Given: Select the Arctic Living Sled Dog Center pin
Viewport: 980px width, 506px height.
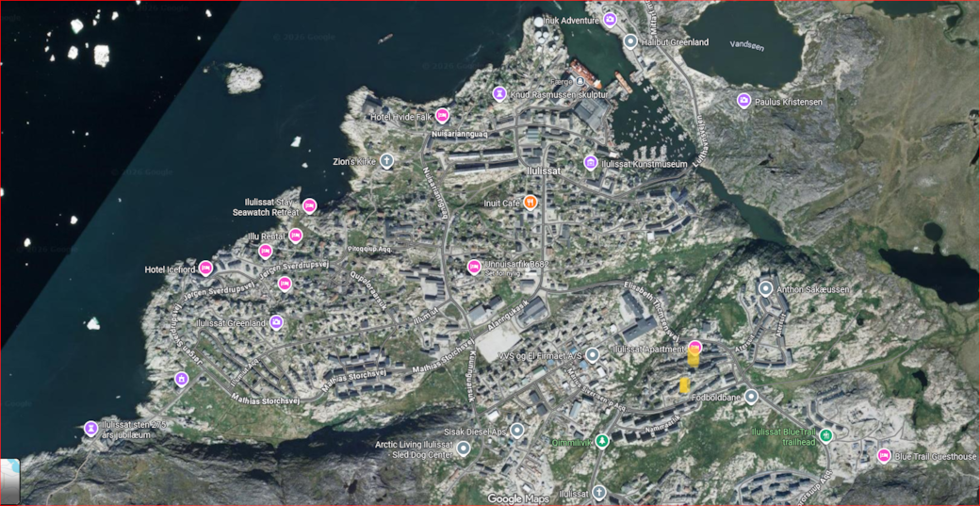Looking at the screenshot, I should tap(463, 449).
